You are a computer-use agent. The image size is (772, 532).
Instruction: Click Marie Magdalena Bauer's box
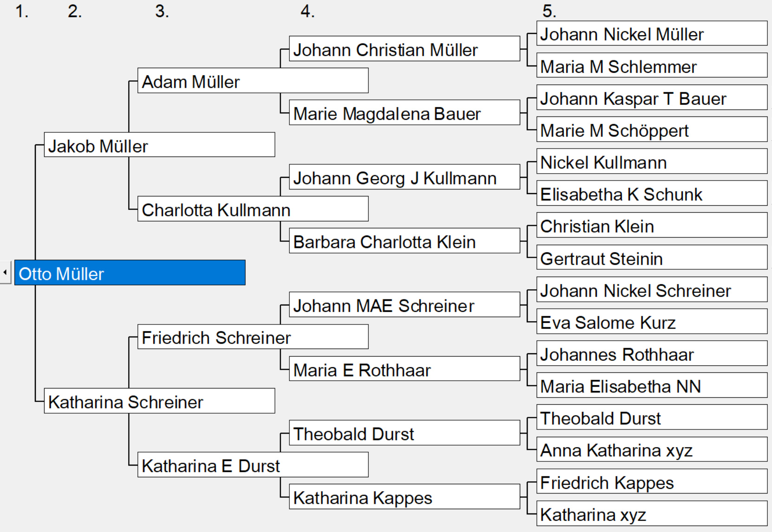[405, 112]
